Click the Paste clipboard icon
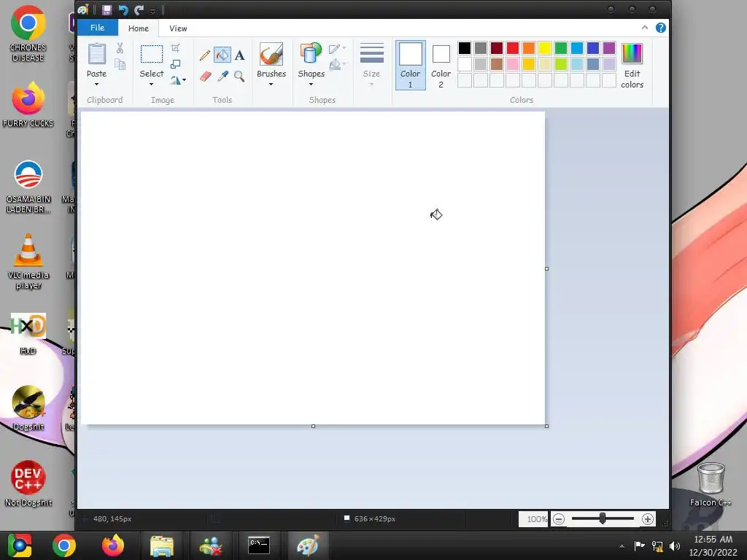747x560 pixels. 97,54
